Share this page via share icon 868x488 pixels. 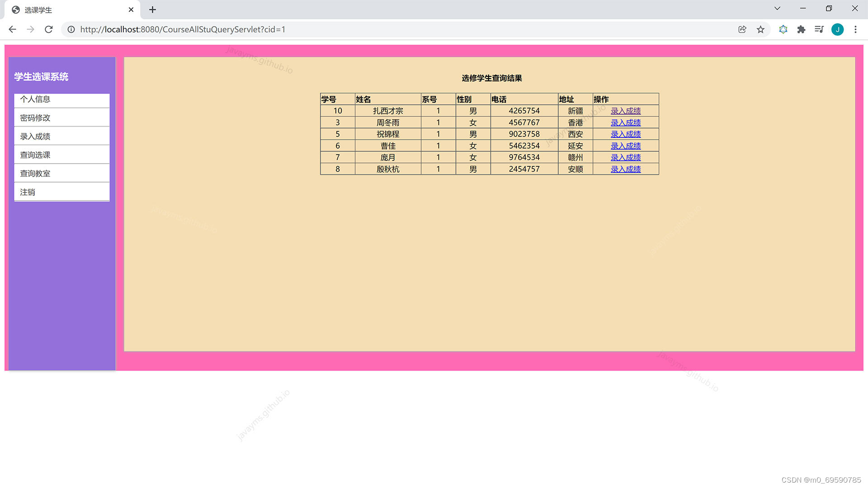[x=742, y=29]
